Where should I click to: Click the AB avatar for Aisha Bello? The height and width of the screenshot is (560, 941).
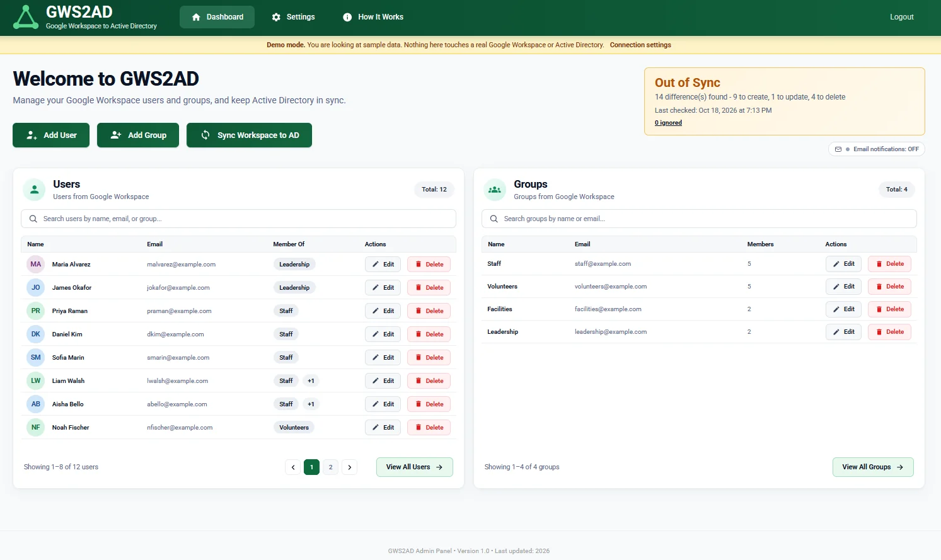(36, 404)
